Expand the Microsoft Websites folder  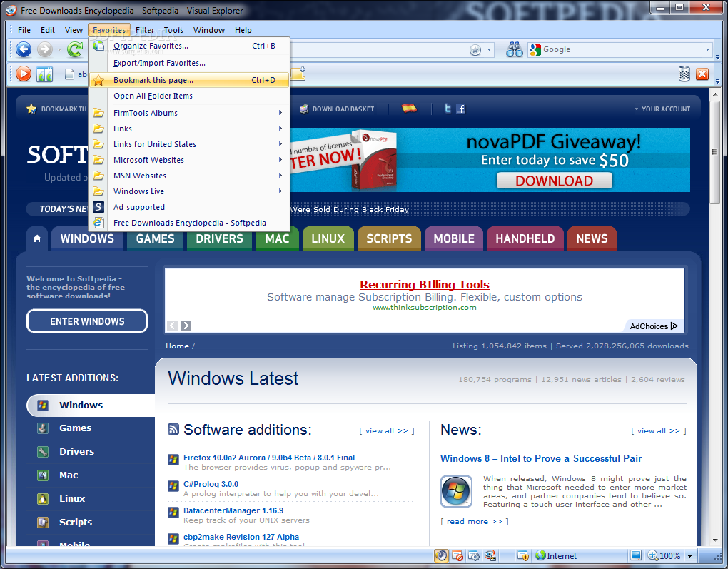click(189, 160)
